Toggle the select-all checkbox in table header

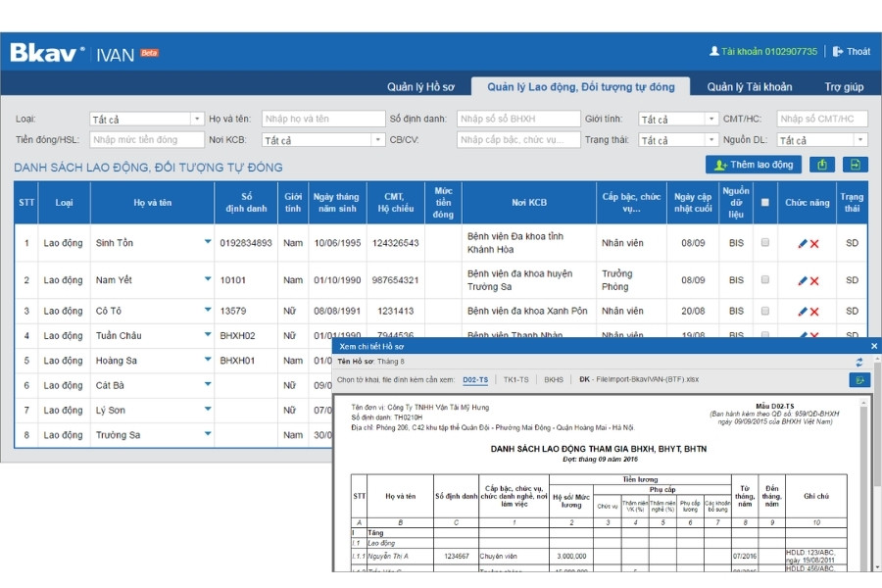(765, 203)
